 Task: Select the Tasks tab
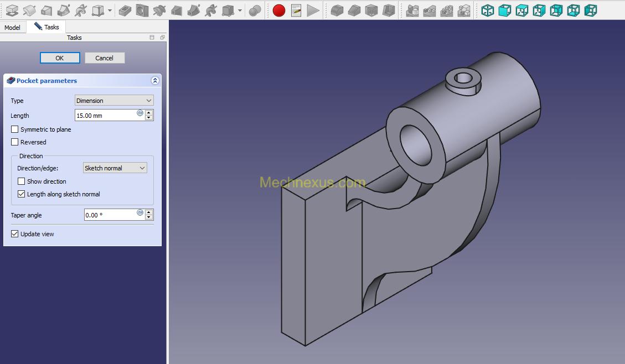tap(47, 27)
